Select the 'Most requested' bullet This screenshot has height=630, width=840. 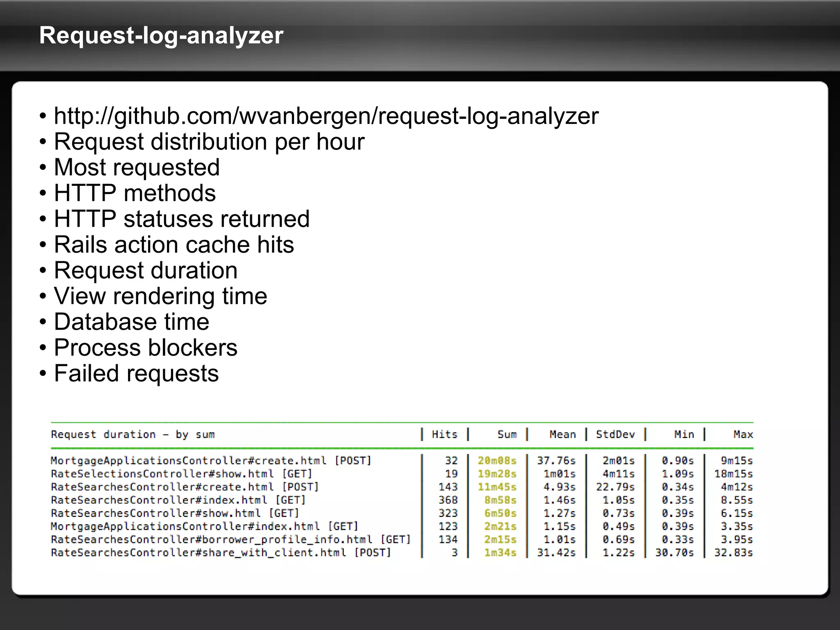(x=137, y=167)
